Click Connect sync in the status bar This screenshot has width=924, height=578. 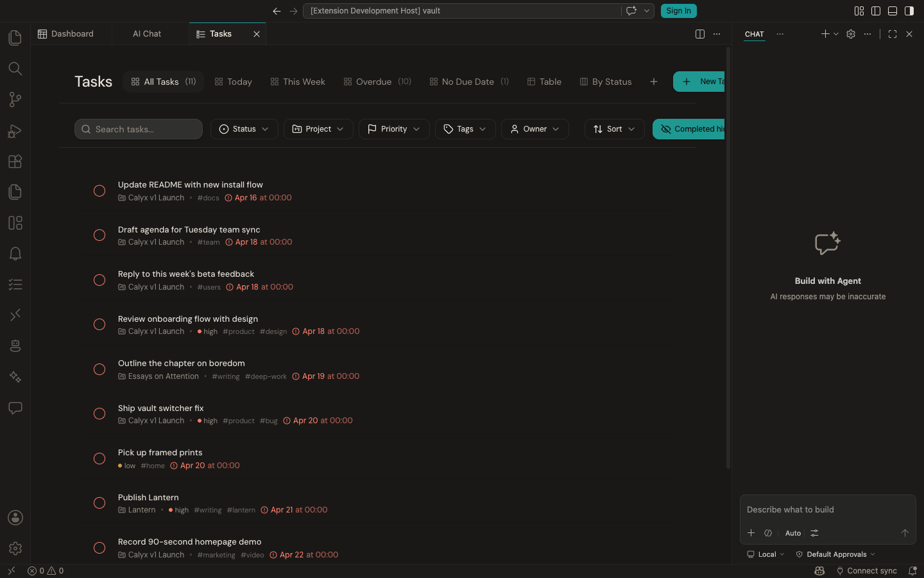click(x=866, y=571)
